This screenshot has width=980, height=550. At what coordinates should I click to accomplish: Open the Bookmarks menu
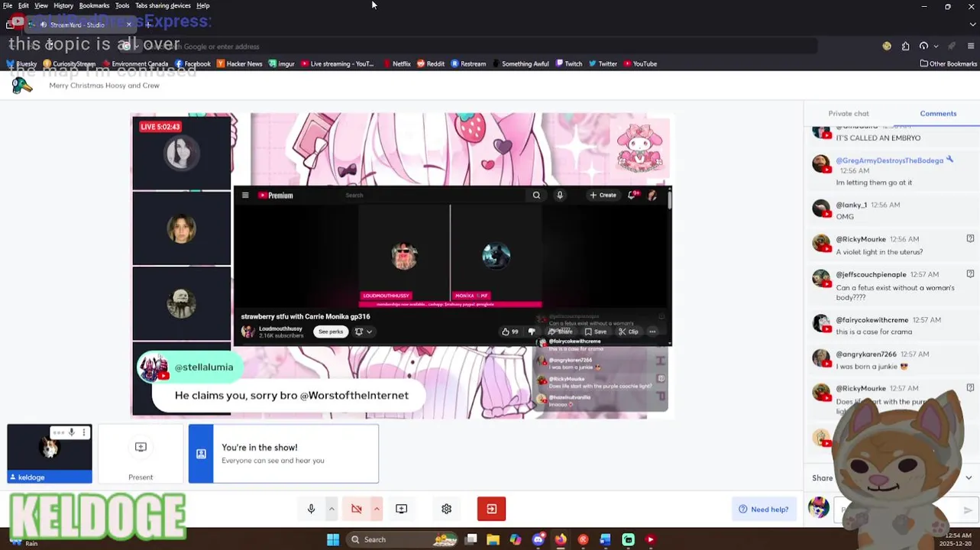point(94,5)
